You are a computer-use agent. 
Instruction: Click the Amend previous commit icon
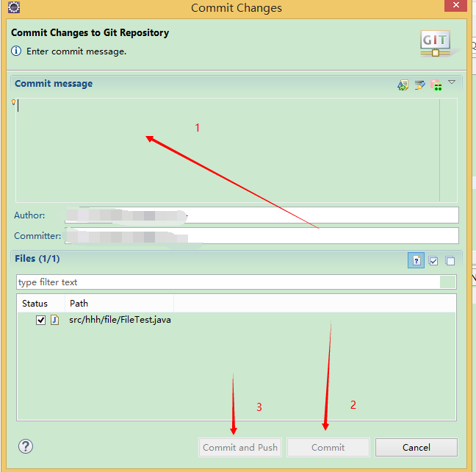click(x=403, y=85)
